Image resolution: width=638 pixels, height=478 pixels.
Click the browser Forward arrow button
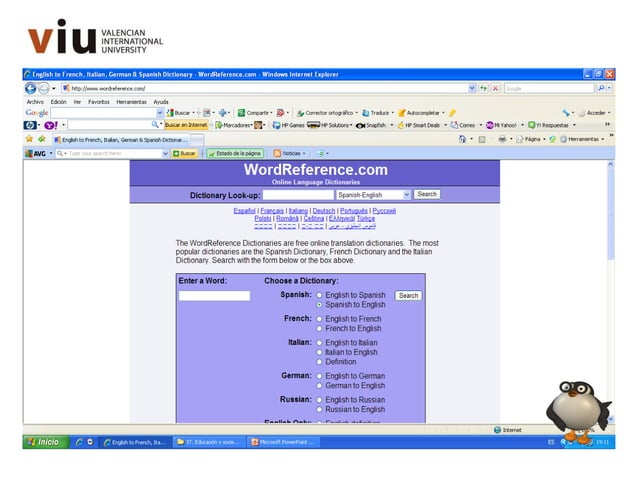click(44, 88)
